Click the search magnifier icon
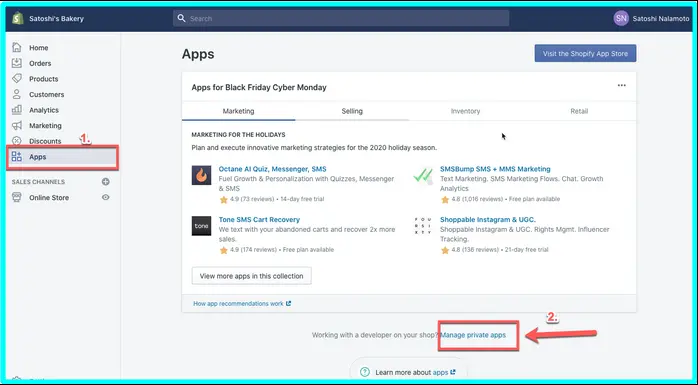This screenshot has height=385, width=698. [181, 18]
